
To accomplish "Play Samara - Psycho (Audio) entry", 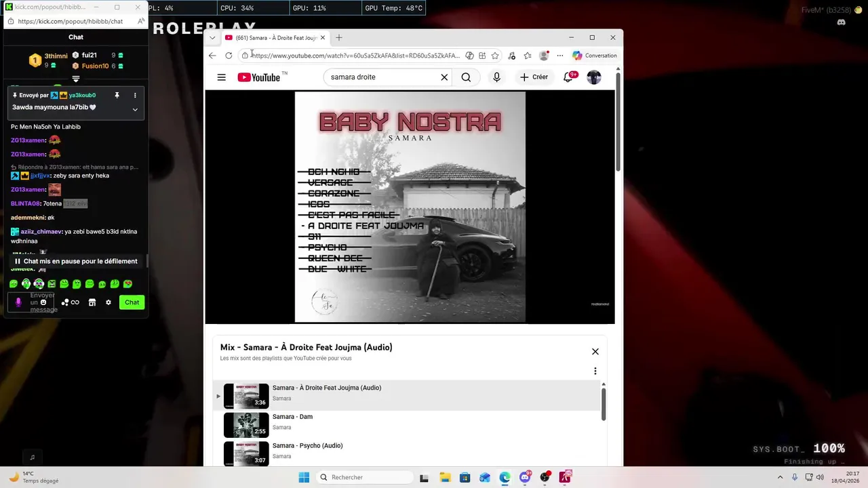I will pyautogui.click(x=407, y=453).
